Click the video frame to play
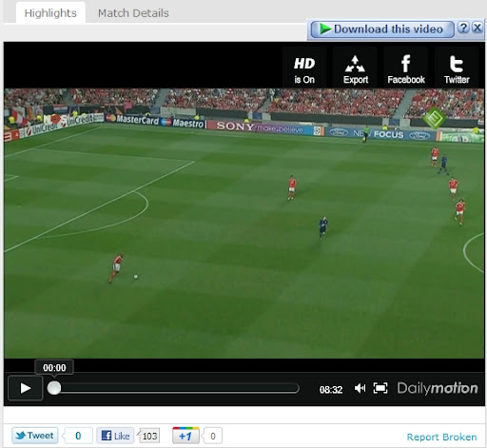Screen dimensions: 487x448 pyautogui.click(x=243, y=224)
